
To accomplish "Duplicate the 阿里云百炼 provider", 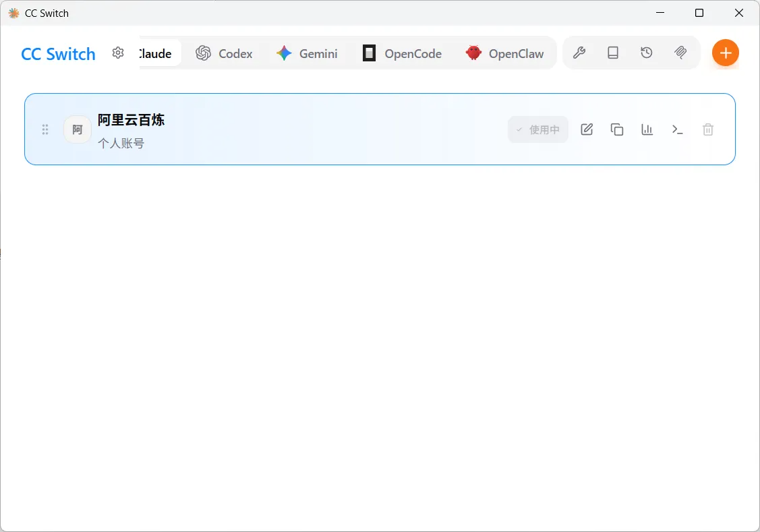I will pos(617,129).
